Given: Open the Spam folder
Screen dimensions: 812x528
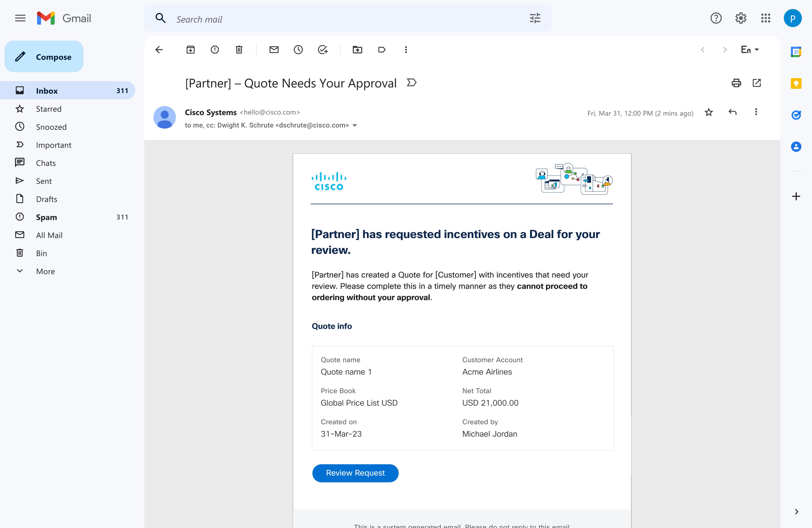Looking at the screenshot, I should pyautogui.click(x=46, y=217).
